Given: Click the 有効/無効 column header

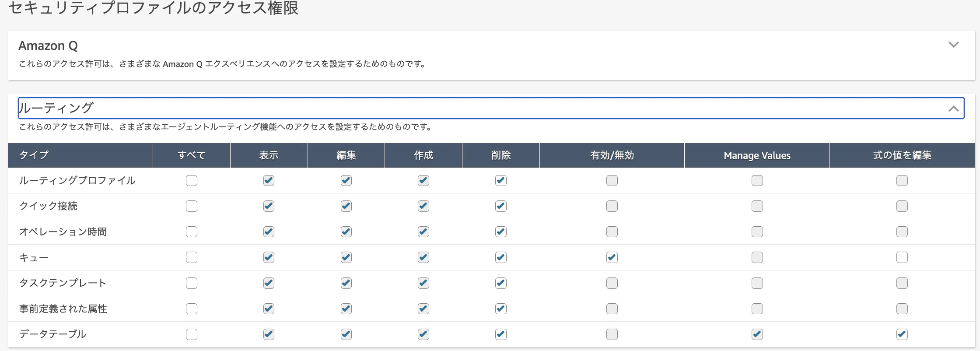Looking at the screenshot, I should point(612,155).
